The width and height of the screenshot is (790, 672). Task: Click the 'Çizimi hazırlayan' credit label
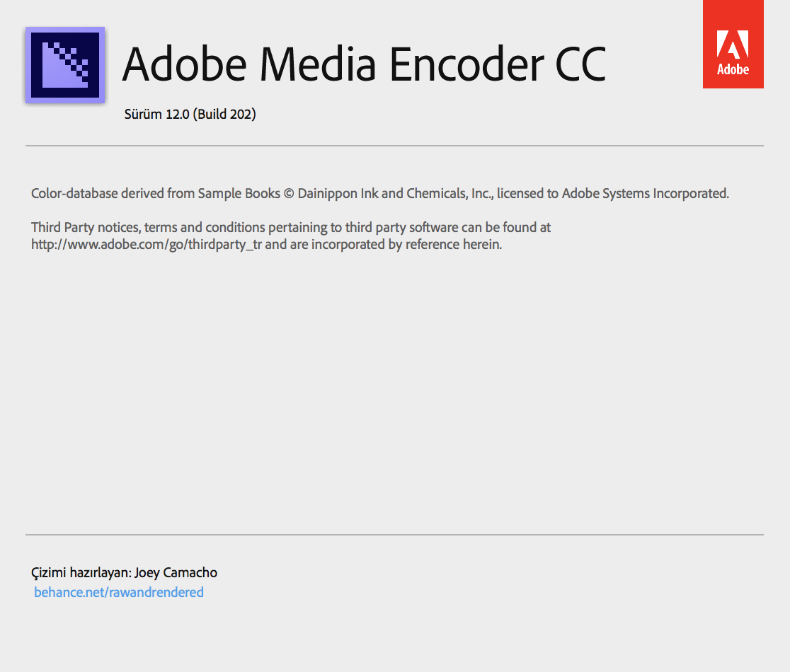point(81,573)
